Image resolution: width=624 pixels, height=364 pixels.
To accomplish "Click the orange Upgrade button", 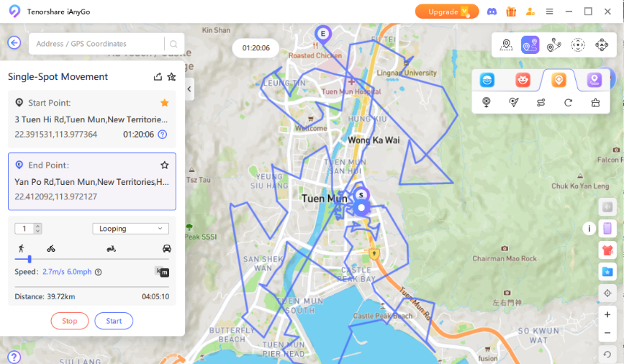I will [x=447, y=12].
